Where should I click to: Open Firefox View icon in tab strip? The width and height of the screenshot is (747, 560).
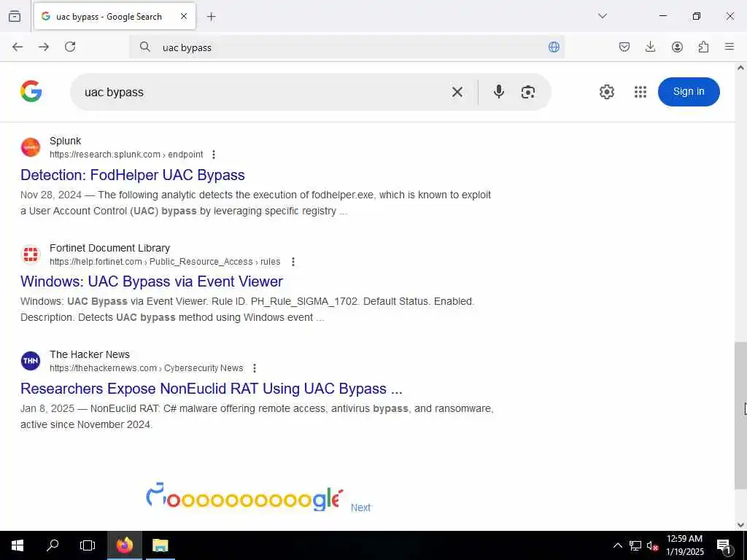[15, 16]
